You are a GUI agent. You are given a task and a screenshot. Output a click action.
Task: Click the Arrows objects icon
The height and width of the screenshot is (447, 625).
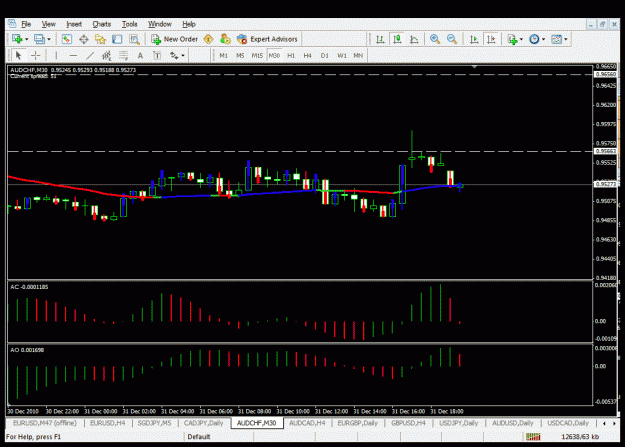pyautogui.click(x=174, y=55)
